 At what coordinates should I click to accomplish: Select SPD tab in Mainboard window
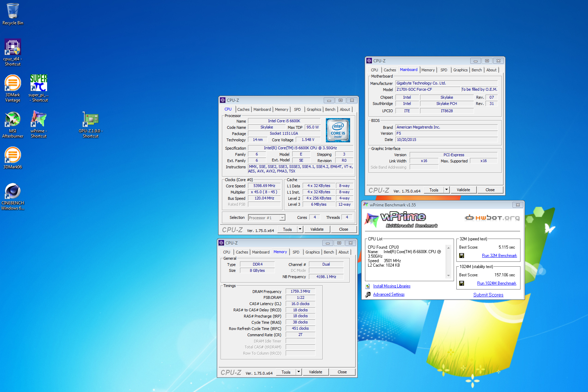[444, 70]
